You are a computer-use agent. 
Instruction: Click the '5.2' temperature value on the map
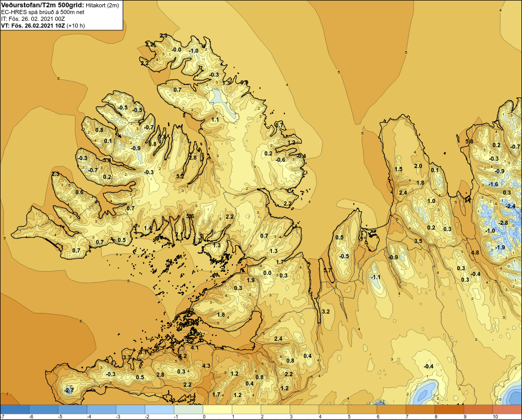coord(180,176)
